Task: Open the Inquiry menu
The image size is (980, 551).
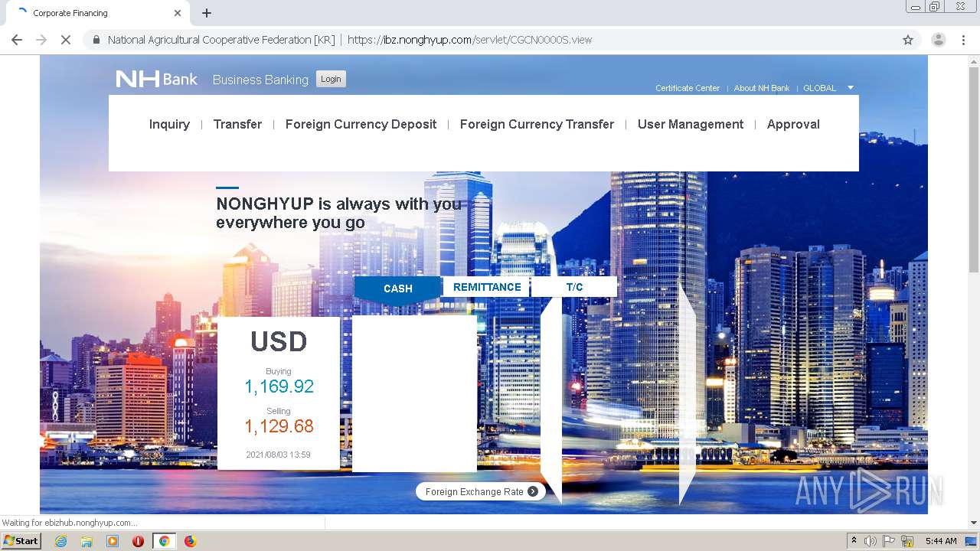Action: click(169, 124)
